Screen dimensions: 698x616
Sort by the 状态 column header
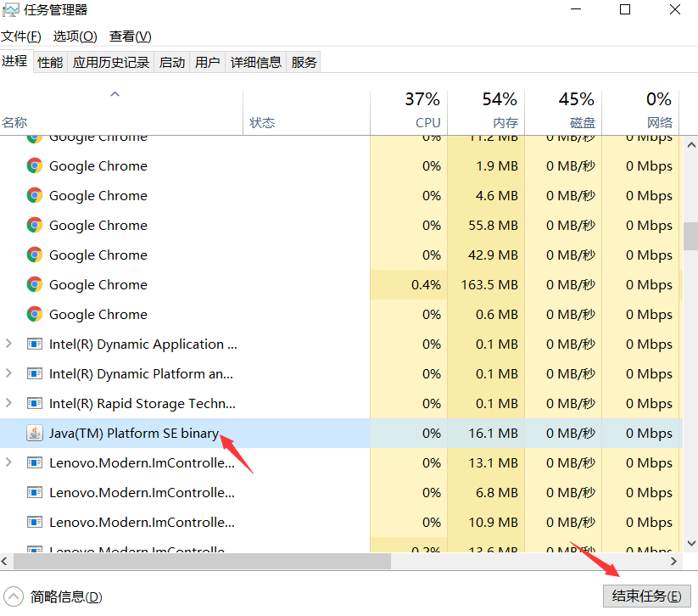(307, 113)
